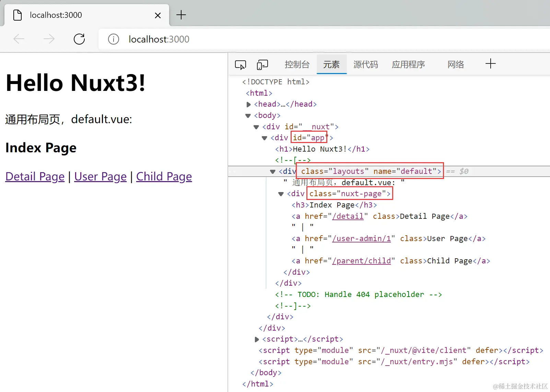Click the browser forward arrow
The width and height of the screenshot is (550, 392).
click(49, 39)
